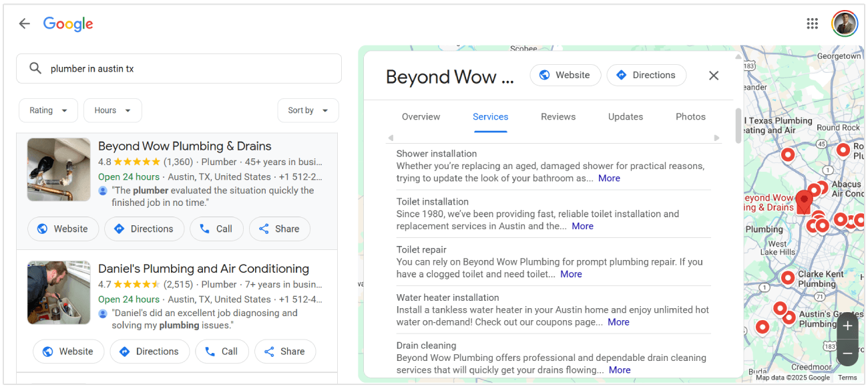The height and width of the screenshot is (389, 868).
Task: Get Directions for Beyond Wow Plumbing listing
Action: (144, 229)
